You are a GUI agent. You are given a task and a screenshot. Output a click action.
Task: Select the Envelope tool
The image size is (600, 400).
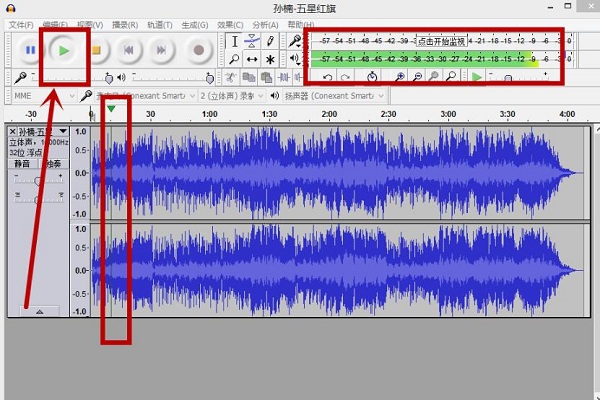[x=252, y=41]
